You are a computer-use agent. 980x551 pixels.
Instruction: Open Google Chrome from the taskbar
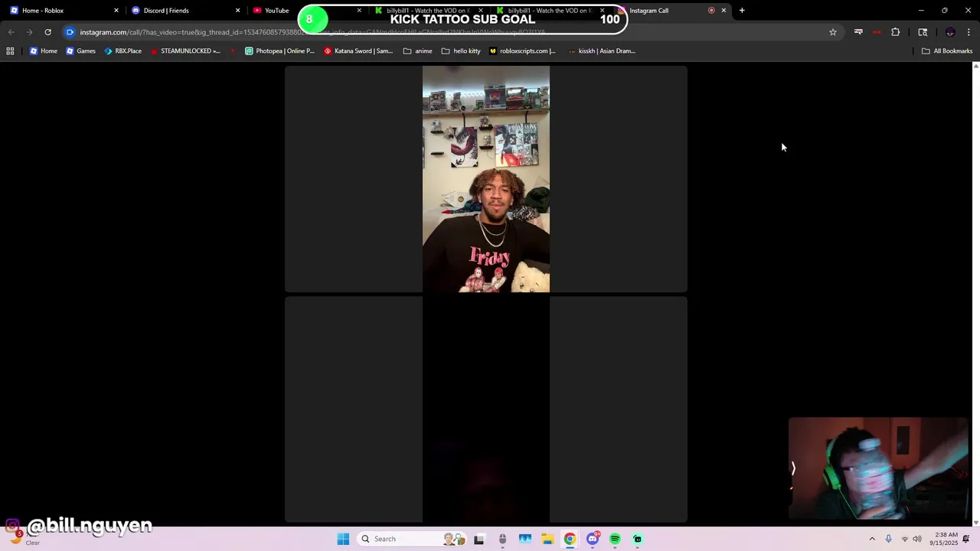tap(570, 539)
